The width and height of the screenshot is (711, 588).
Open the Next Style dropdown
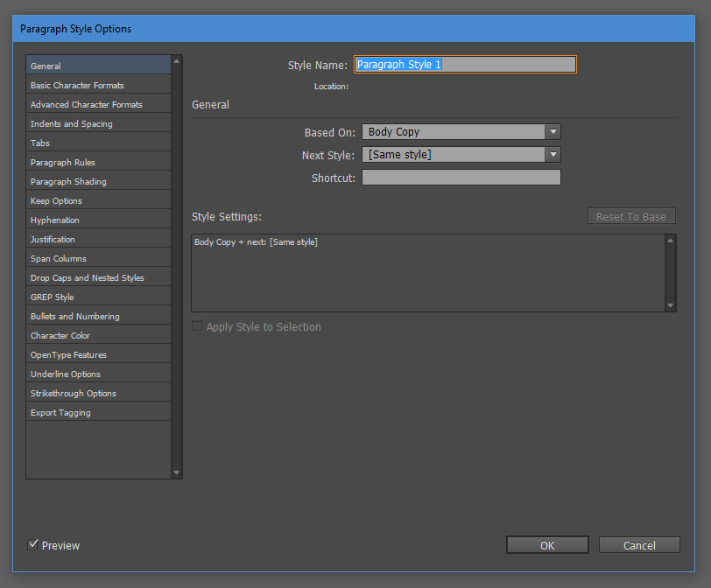455,154
